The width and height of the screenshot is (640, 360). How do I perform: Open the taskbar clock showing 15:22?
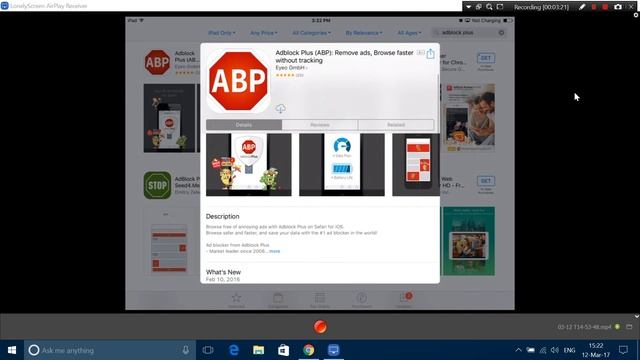pyautogui.click(x=596, y=350)
